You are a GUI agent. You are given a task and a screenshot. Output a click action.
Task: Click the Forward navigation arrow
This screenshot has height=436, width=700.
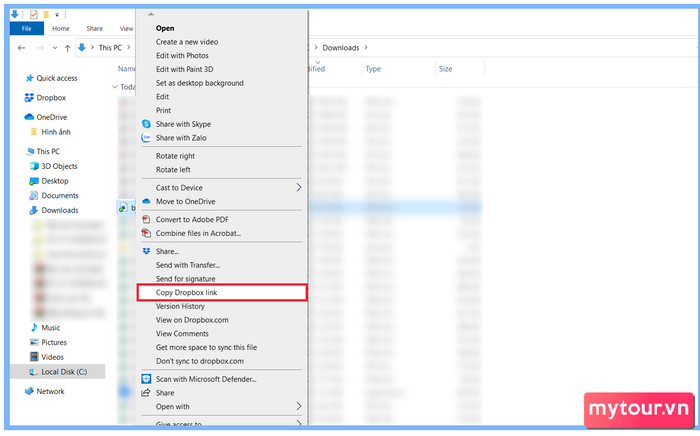[x=40, y=48]
